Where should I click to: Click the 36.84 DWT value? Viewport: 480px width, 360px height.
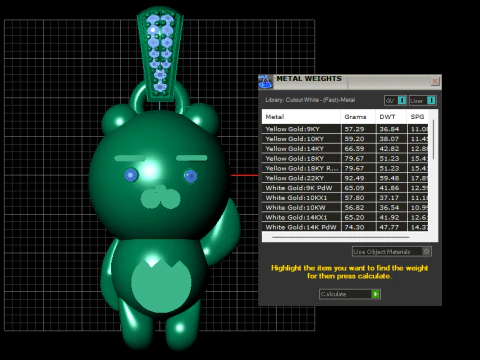coord(389,129)
